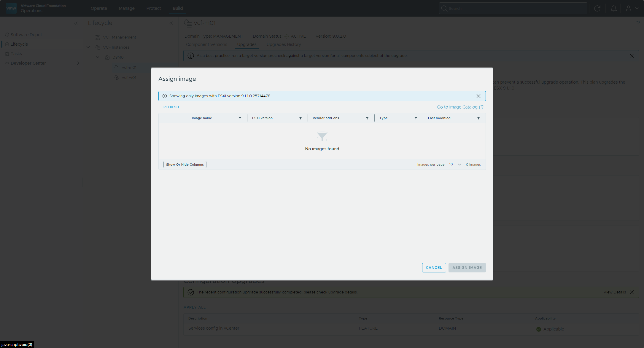This screenshot has width=644, height=348.
Task: Click Show Or Hide Columns button
Action: [185, 165]
